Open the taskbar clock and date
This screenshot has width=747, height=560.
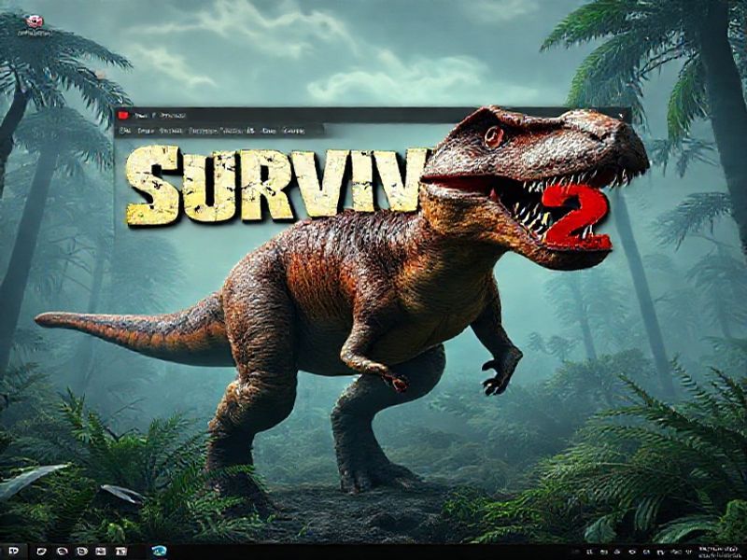[x=720, y=552]
